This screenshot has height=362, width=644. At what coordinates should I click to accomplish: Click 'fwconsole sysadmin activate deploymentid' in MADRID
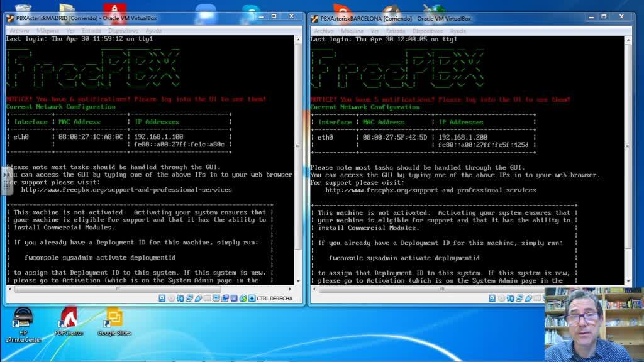click(100, 257)
